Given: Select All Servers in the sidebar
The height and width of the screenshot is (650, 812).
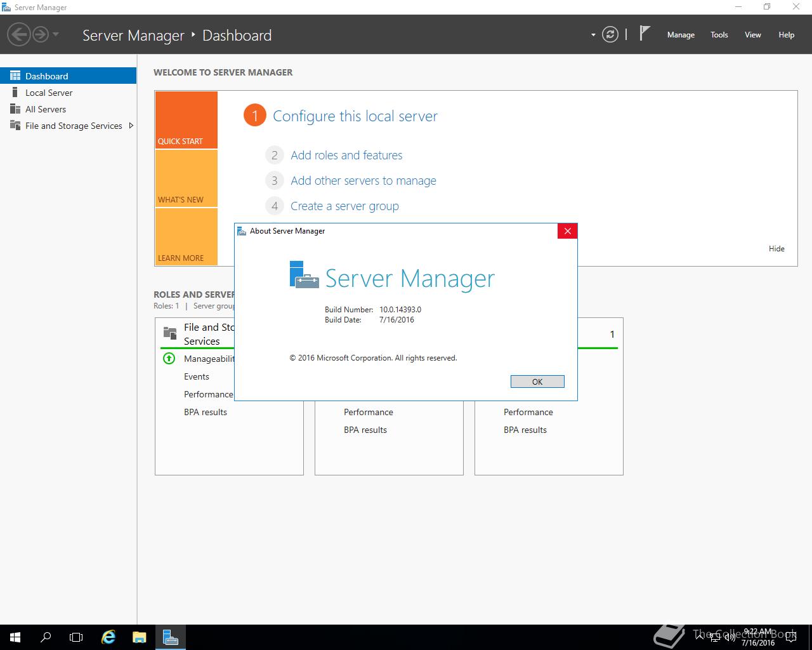Looking at the screenshot, I should (x=68, y=109).
